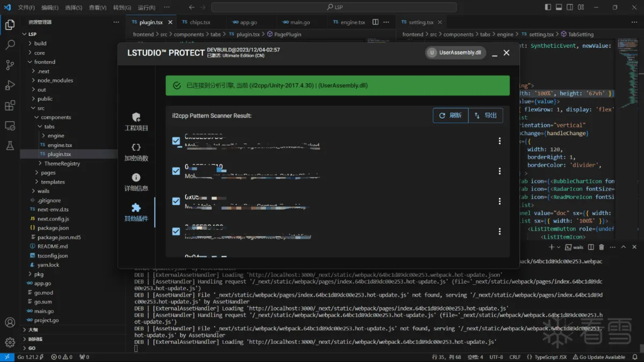Switch to the app.go editor tab
Screen dimensions: 644x362
[248, 23]
